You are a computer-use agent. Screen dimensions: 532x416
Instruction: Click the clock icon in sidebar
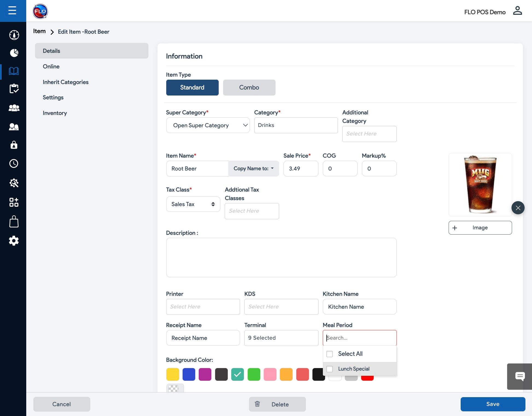(x=14, y=163)
